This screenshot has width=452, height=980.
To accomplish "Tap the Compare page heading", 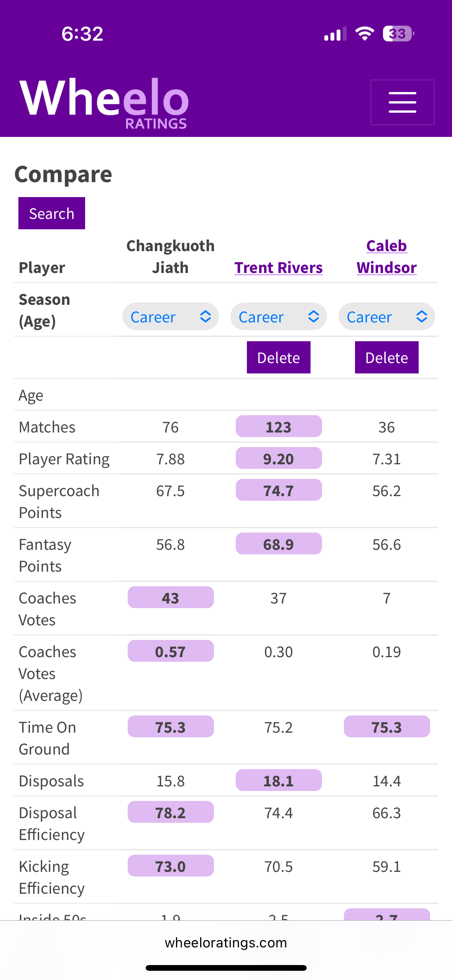I will tap(63, 174).
